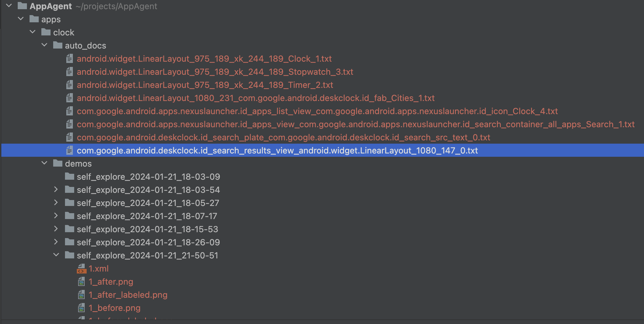Click folder icon of self_explore_2024-01-21_18-05-27
Screen dimensions: 644x324
70,203
